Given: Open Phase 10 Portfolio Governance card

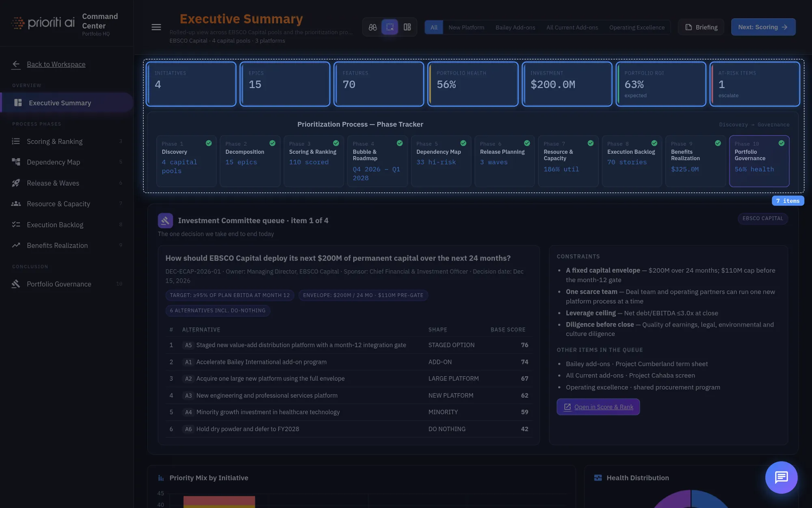Looking at the screenshot, I should click(x=759, y=161).
